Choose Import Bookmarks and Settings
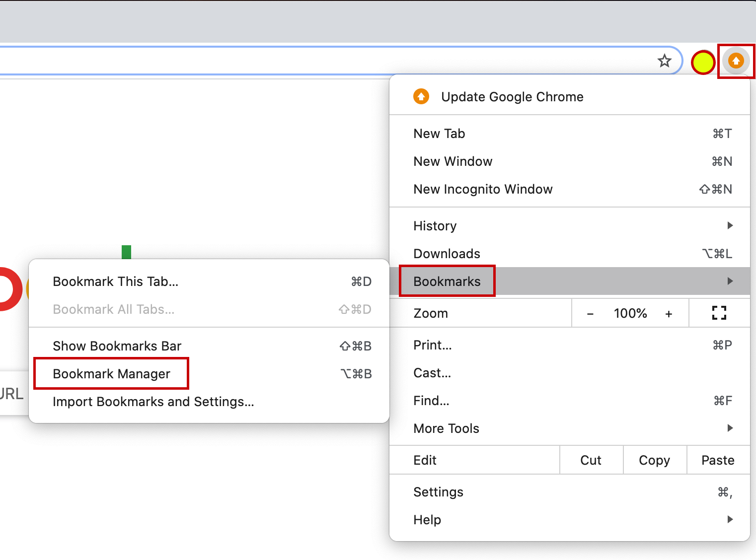 coord(153,402)
